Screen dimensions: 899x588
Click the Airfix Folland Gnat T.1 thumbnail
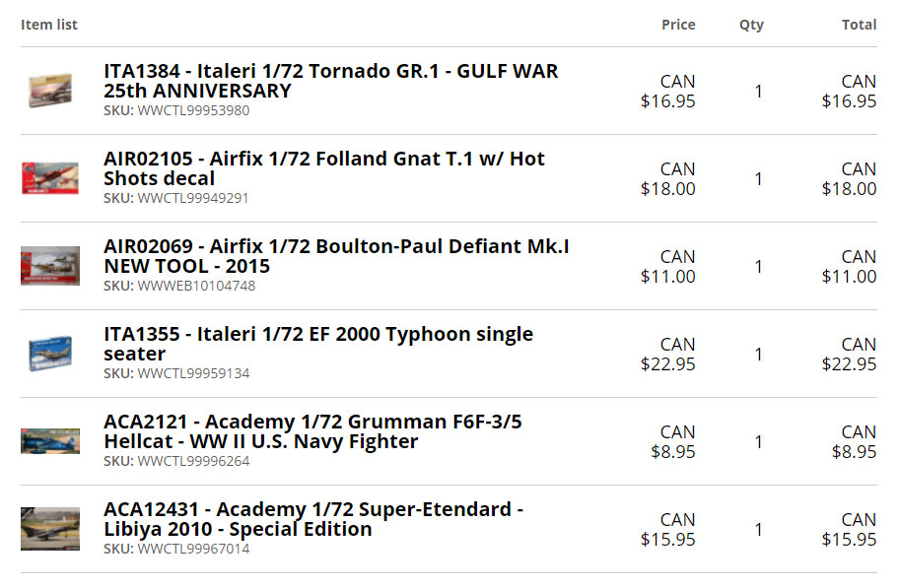(50, 178)
